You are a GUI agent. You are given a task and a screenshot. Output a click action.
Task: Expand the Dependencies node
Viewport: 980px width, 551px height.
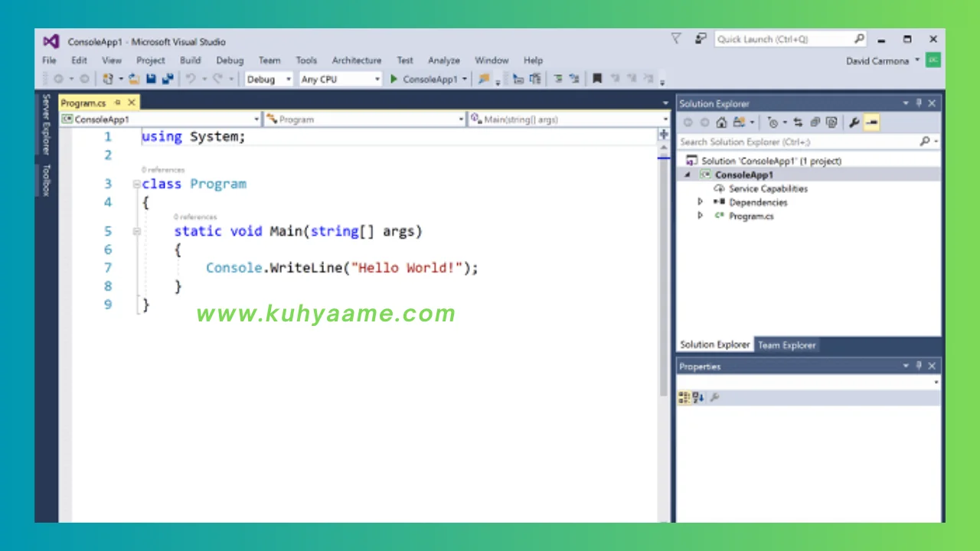tap(700, 202)
